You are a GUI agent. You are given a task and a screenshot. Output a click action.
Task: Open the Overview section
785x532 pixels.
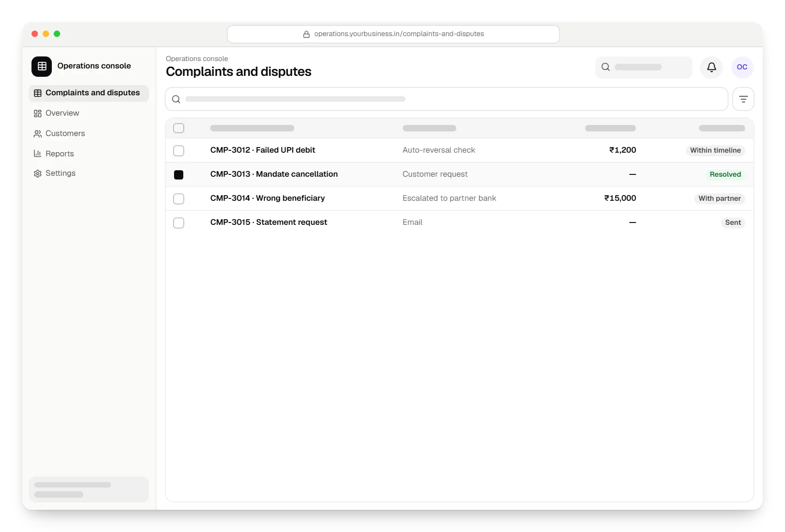point(89,113)
